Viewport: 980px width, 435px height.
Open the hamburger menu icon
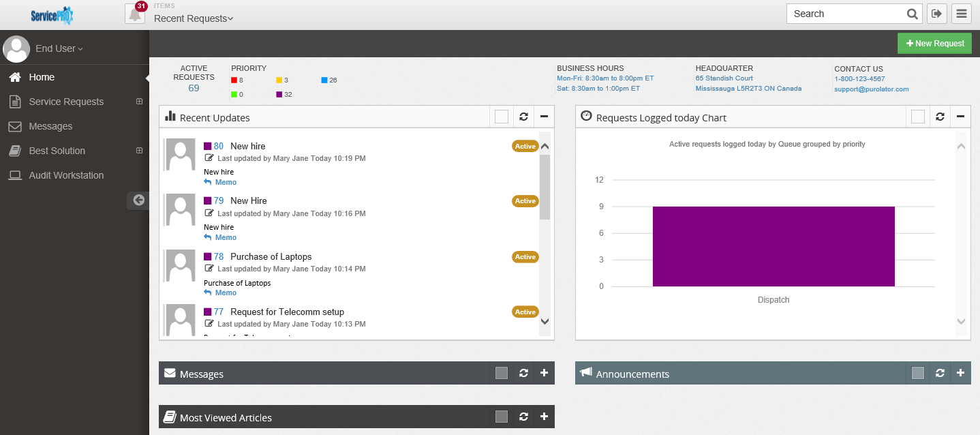pyautogui.click(x=961, y=13)
